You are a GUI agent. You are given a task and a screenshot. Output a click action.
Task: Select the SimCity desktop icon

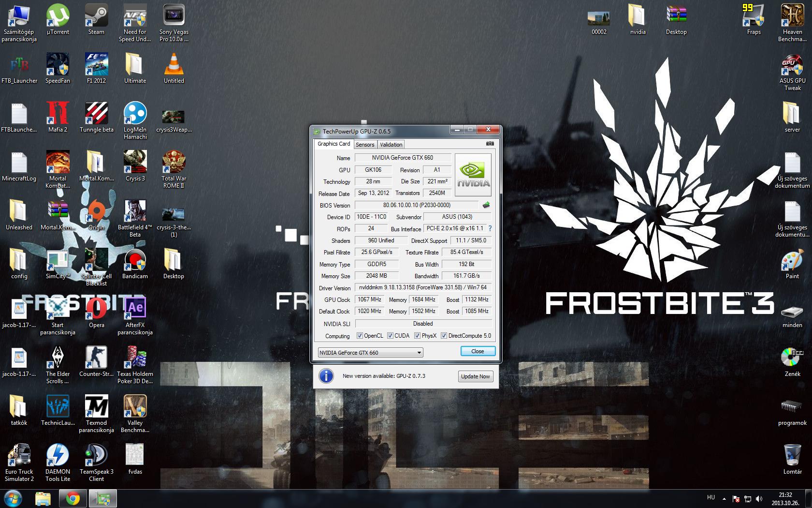click(58, 264)
